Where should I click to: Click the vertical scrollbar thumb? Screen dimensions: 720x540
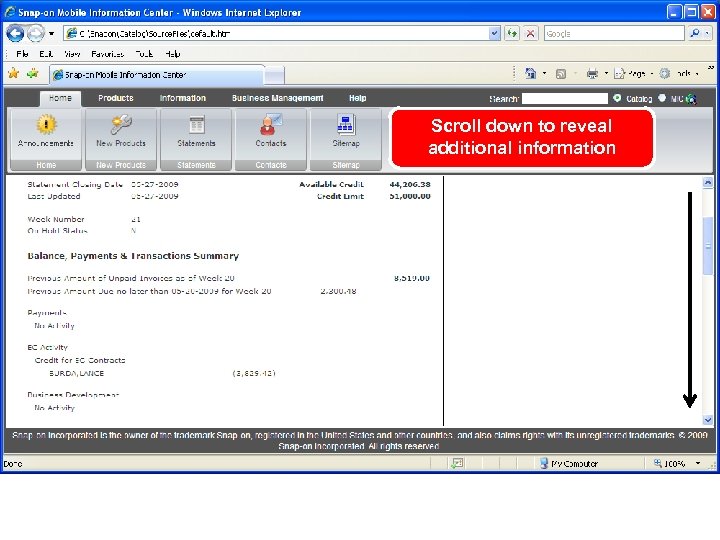pos(708,246)
